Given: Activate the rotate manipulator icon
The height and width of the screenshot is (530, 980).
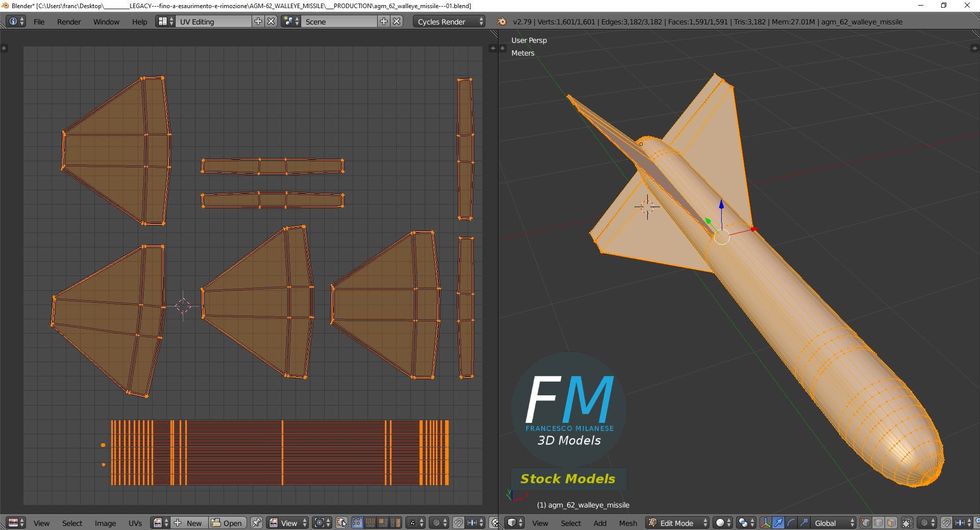Looking at the screenshot, I should (791, 523).
